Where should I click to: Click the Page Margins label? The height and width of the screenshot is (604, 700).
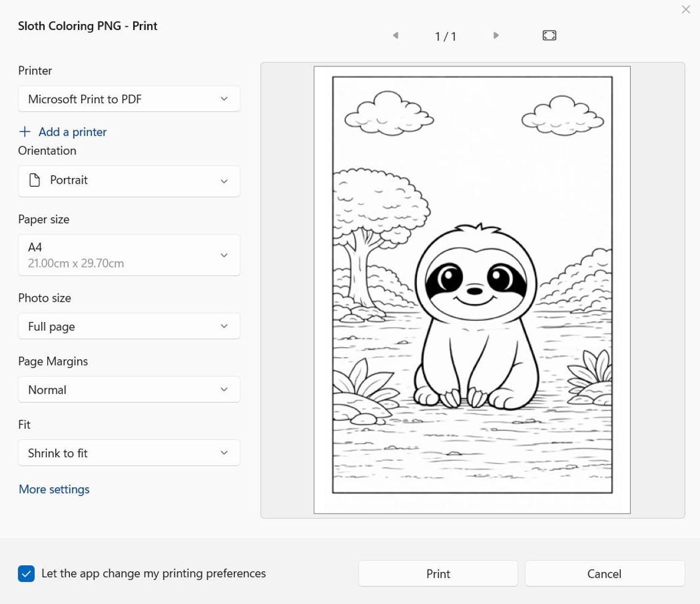[53, 361]
